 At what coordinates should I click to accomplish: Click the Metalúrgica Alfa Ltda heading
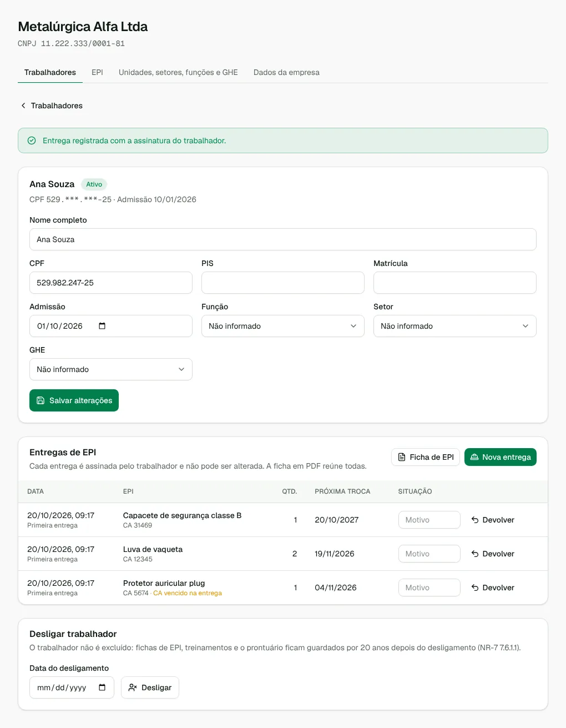tap(83, 27)
